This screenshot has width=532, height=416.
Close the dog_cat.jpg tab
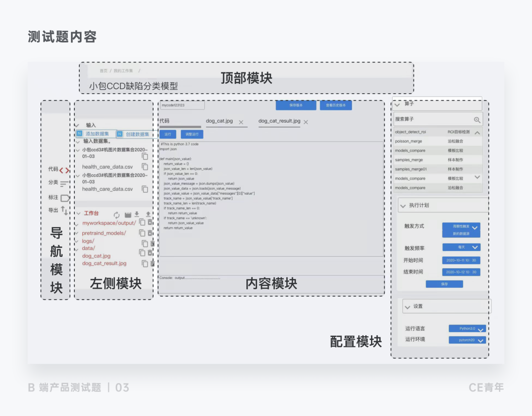(x=241, y=122)
